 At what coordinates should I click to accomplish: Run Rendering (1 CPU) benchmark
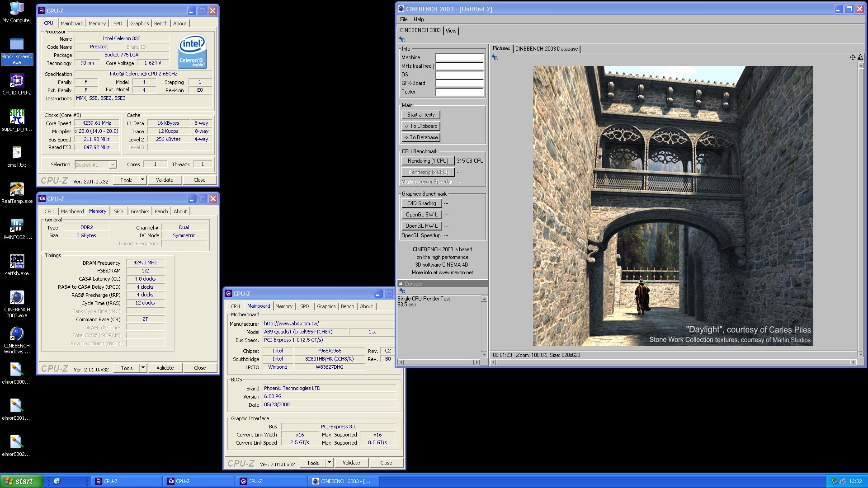point(428,161)
